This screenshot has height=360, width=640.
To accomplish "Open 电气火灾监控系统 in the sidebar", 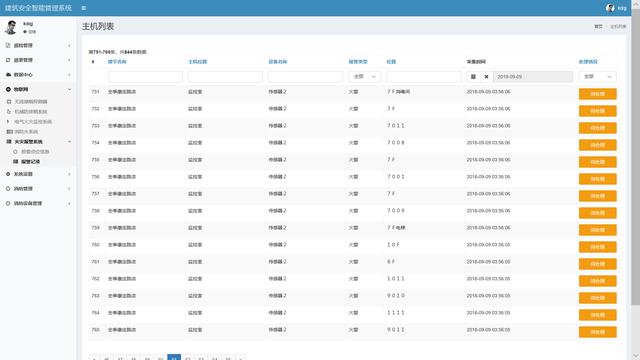I will coord(33,122).
